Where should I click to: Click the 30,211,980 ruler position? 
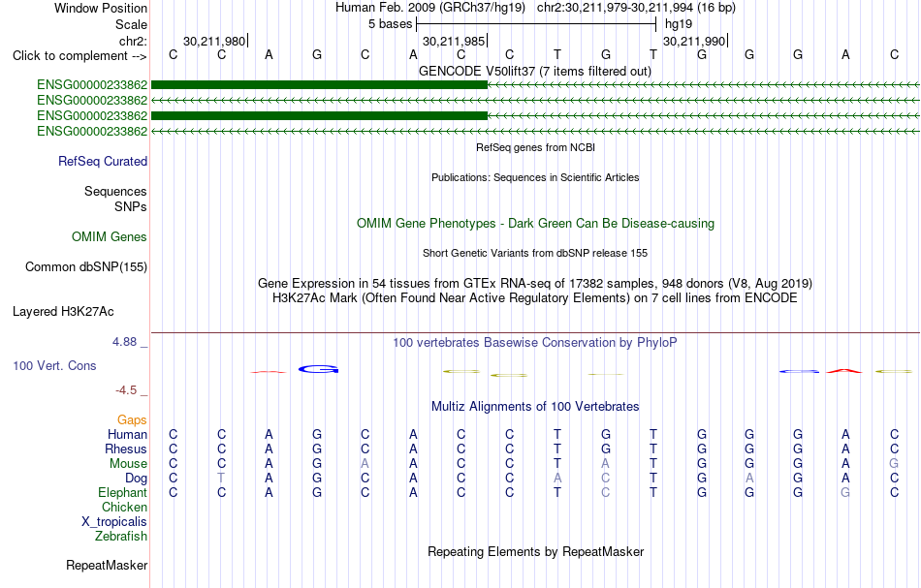click(x=214, y=41)
